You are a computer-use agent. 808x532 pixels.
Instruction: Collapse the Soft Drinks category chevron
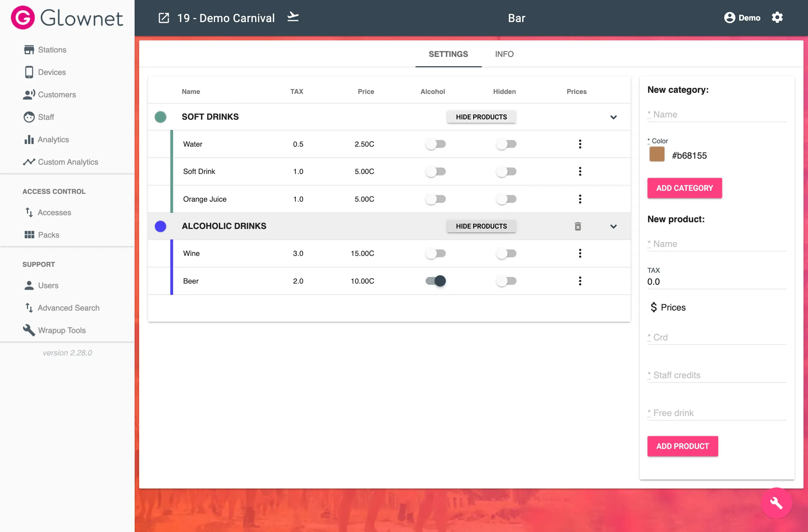click(x=613, y=117)
